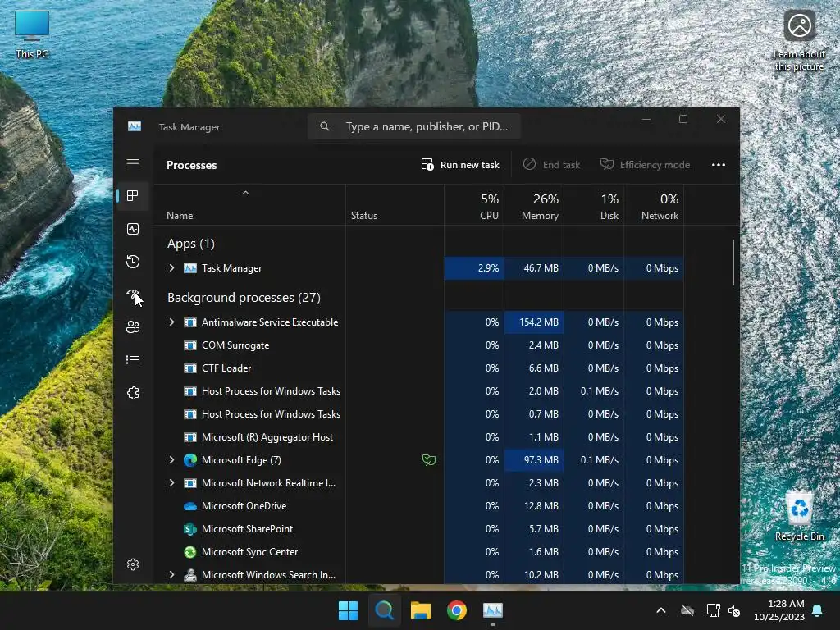
Task: Click the Task Manager title bar app icon
Action: click(x=135, y=126)
